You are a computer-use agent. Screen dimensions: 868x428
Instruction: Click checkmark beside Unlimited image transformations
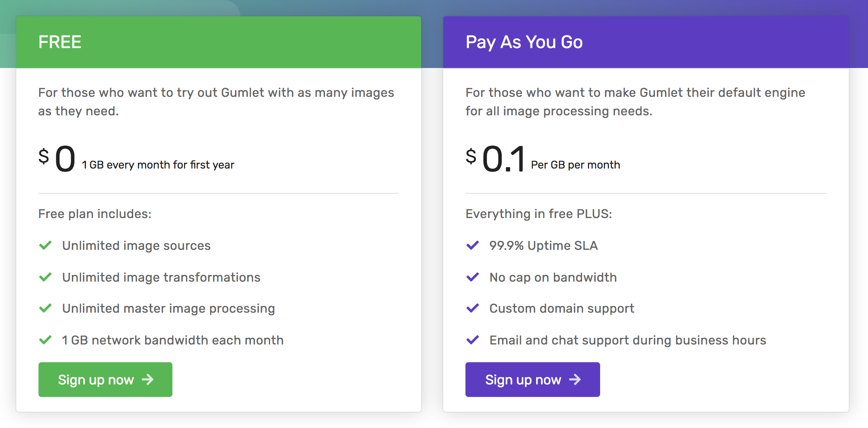[45, 277]
